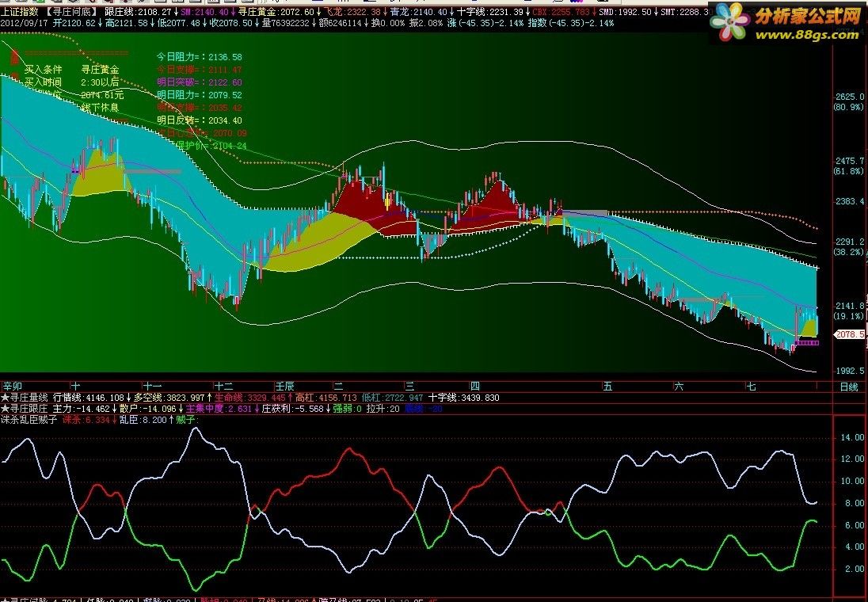Click the 1992.5 price axis label
The image size is (868, 602).
(x=850, y=371)
